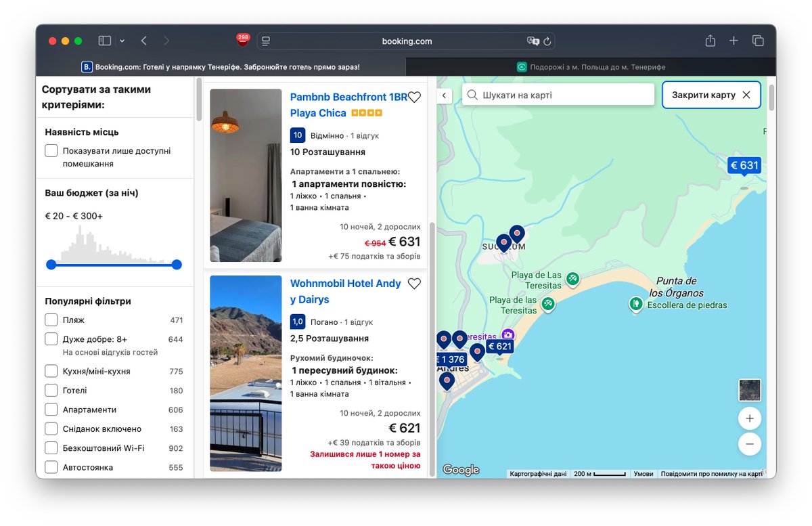
Task: Click Повідомити про помилку на карті link
Action: [711, 474]
